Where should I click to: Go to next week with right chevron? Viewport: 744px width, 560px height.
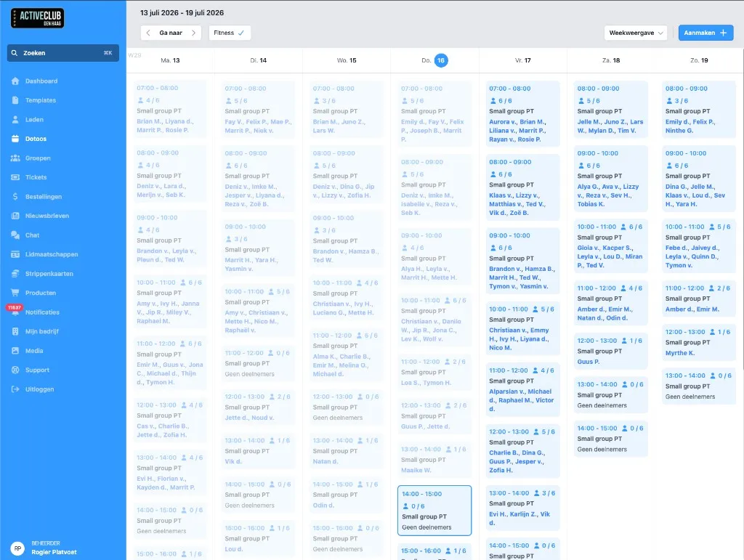[193, 33]
